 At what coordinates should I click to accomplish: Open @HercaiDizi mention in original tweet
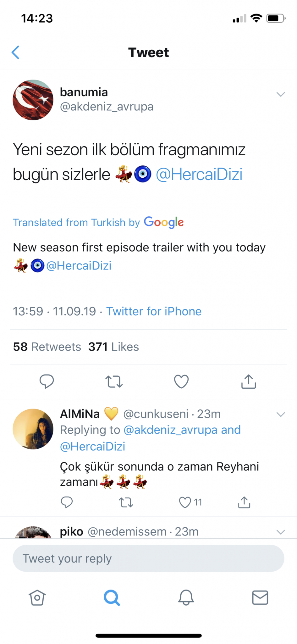(199, 175)
